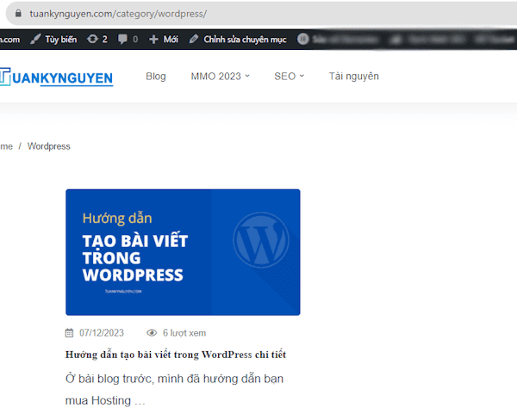The image size is (517, 420).
Task: Open the SEO menu item
Action: pos(285,77)
